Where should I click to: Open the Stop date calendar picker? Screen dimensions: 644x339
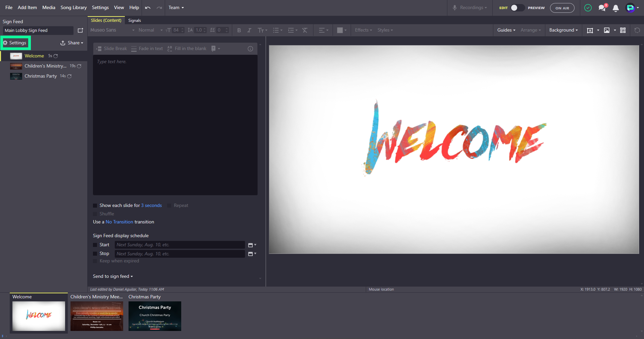click(252, 254)
